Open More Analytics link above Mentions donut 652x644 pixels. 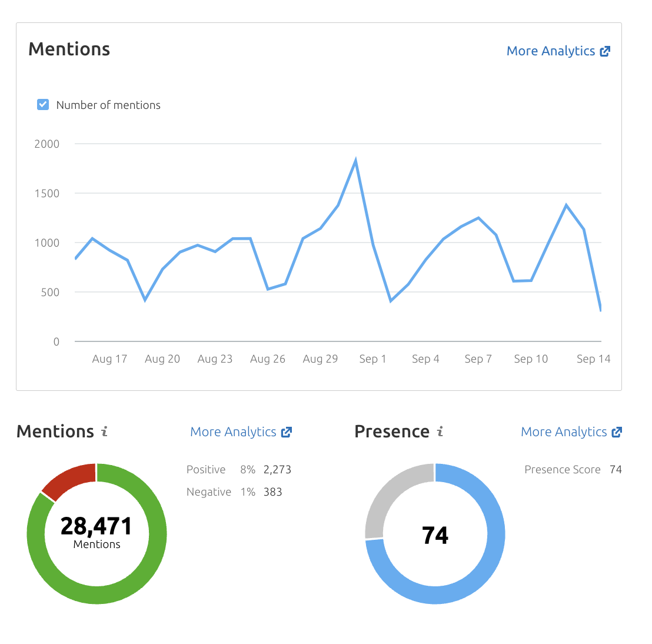click(x=233, y=432)
